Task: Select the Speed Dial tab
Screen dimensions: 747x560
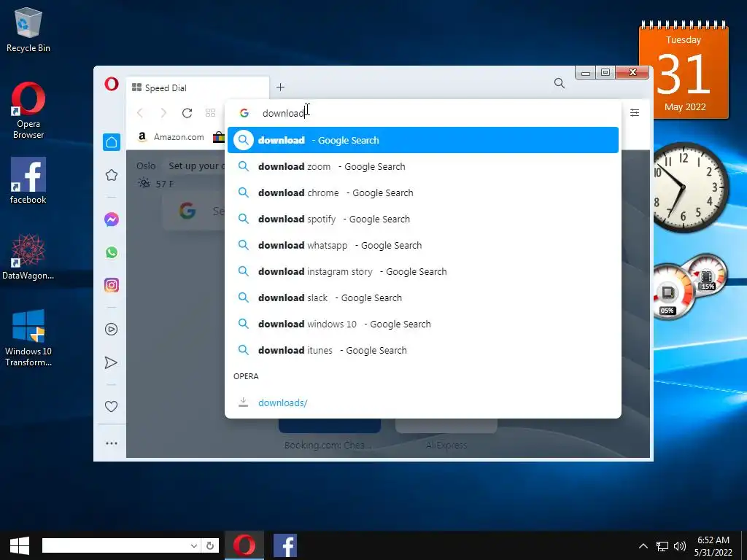Action: [x=197, y=87]
